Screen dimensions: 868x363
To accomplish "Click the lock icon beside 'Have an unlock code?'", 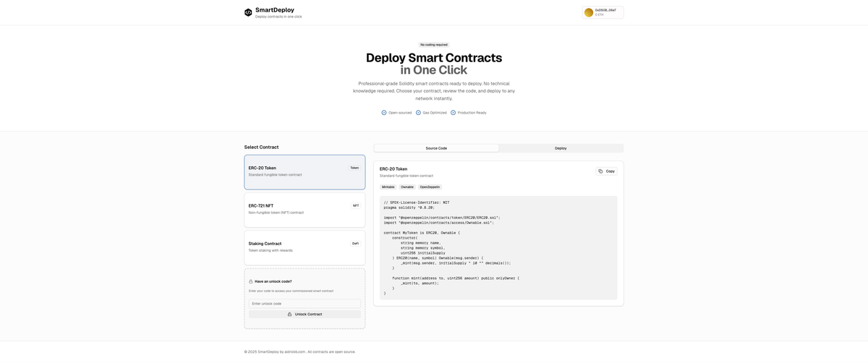I will [x=251, y=281].
